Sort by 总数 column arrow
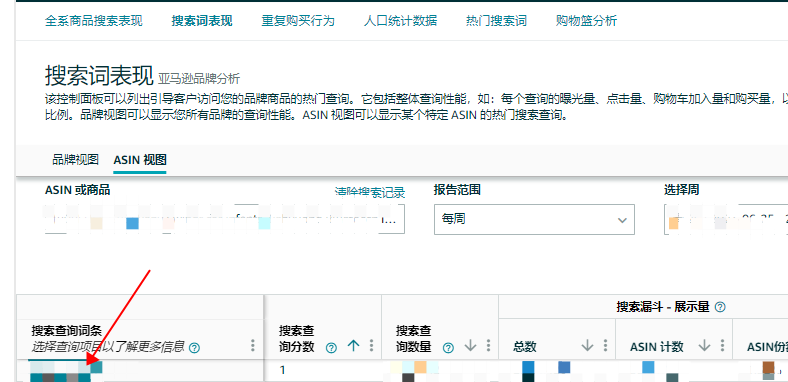 tap(587, 346)
